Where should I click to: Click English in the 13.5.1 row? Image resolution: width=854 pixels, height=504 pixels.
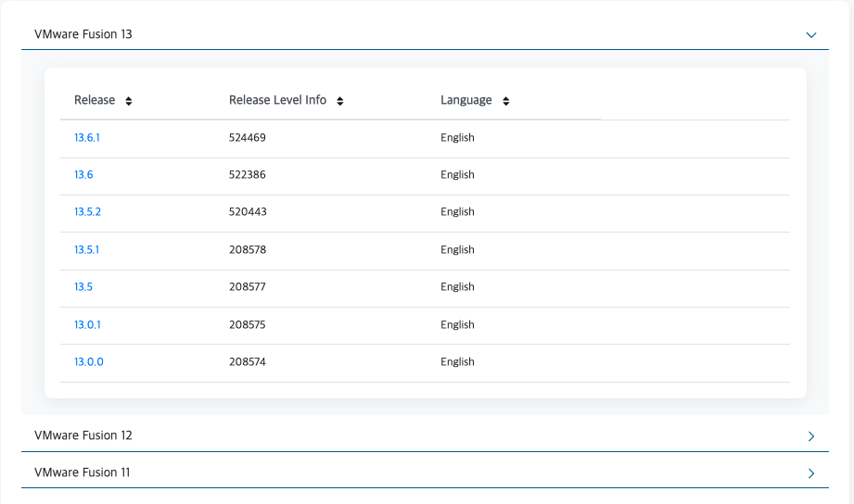(457, 250)
